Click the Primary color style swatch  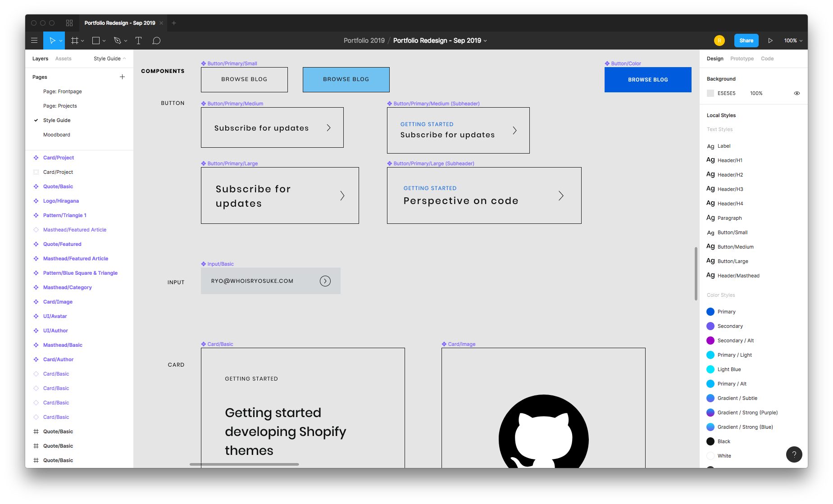click(710, 312)
